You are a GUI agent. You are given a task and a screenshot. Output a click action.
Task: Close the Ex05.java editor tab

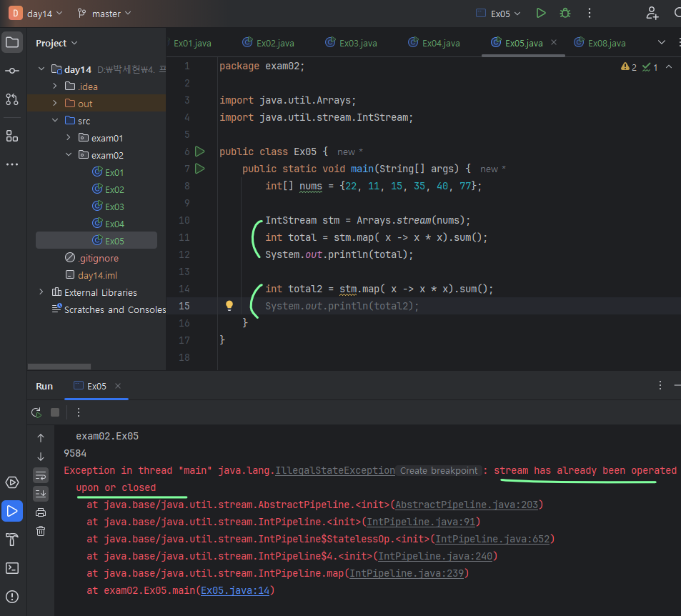[554, 42]
